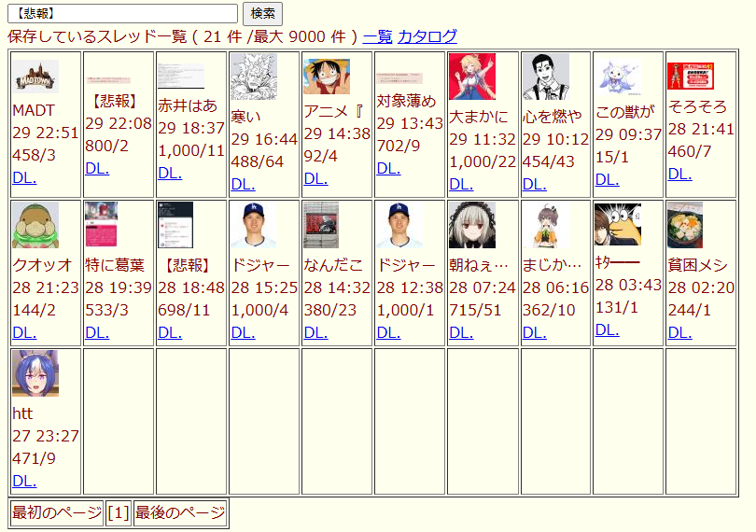Viewport: 756px width, 532px height.
Task: Download the MADT thread via DL.
Action: 24,177
